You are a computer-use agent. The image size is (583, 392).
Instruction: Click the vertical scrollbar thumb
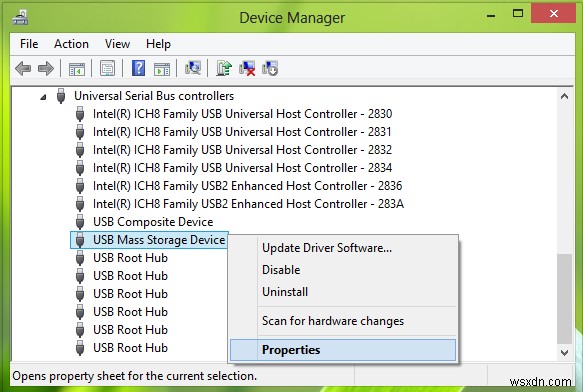(x=564, y=299)
